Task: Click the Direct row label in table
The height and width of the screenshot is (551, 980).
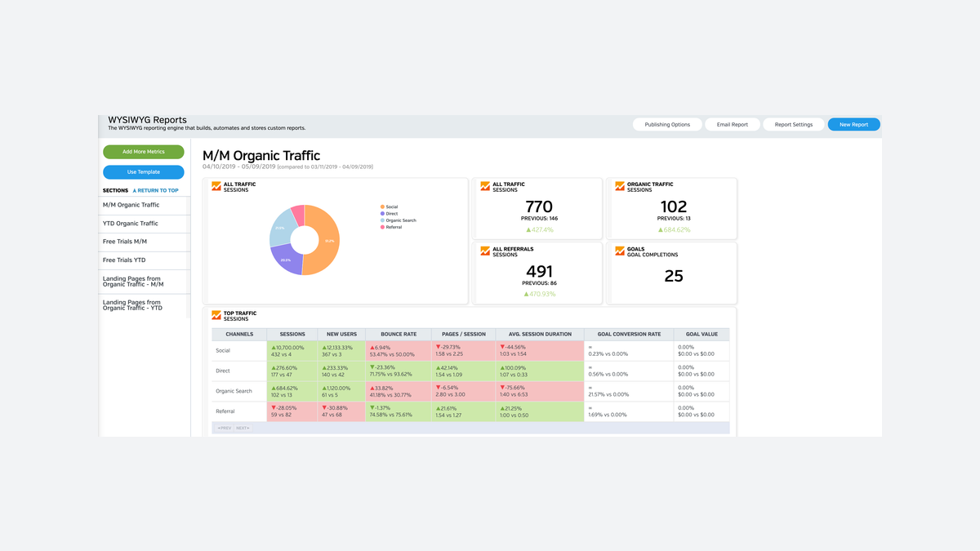Action: (x=223, y=371)
